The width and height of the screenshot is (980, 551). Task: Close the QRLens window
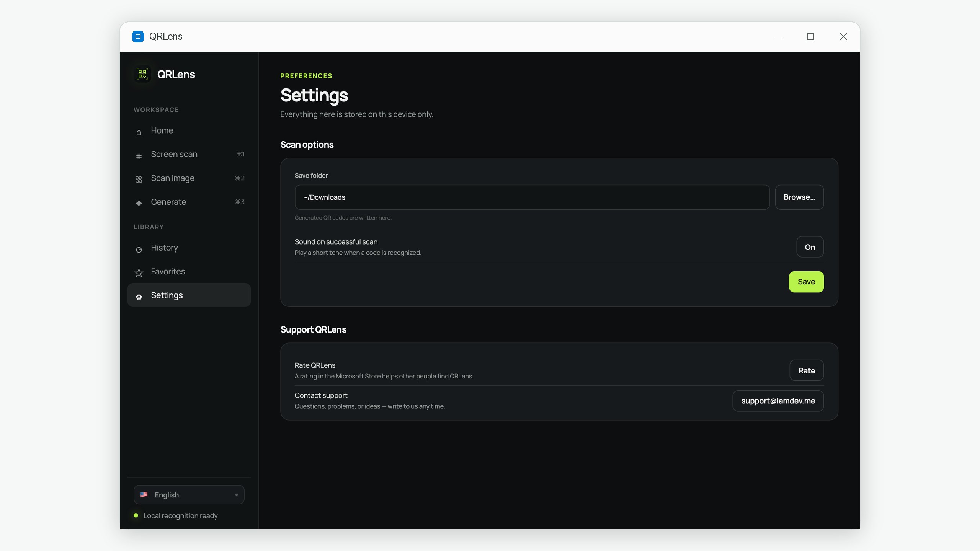[x=843, y=37]
